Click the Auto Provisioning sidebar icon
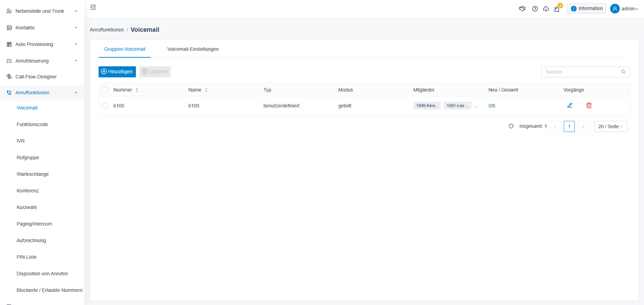This screenshot has width=644, height=305. [x=9, y=44]
